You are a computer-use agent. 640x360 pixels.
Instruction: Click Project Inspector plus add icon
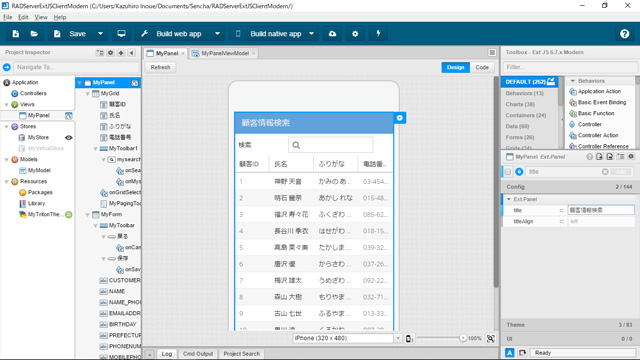click(121, 53)
